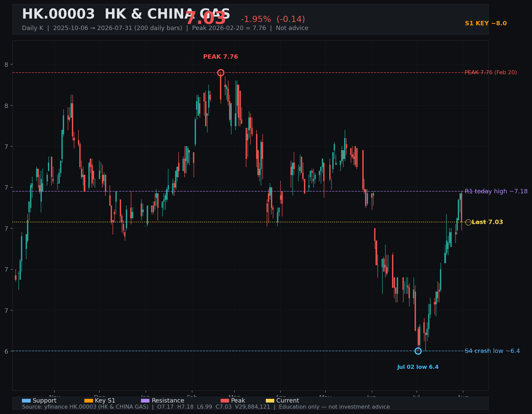Click the large red 7.03 price in header

click(x=205, y=18)
